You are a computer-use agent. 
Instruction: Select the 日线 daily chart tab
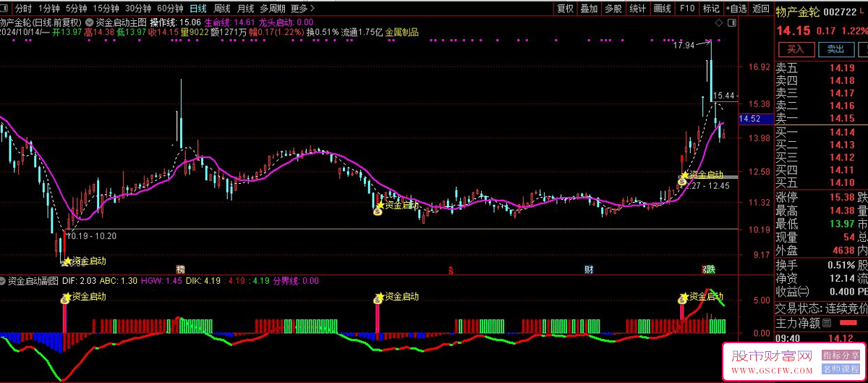coord(198,9)
